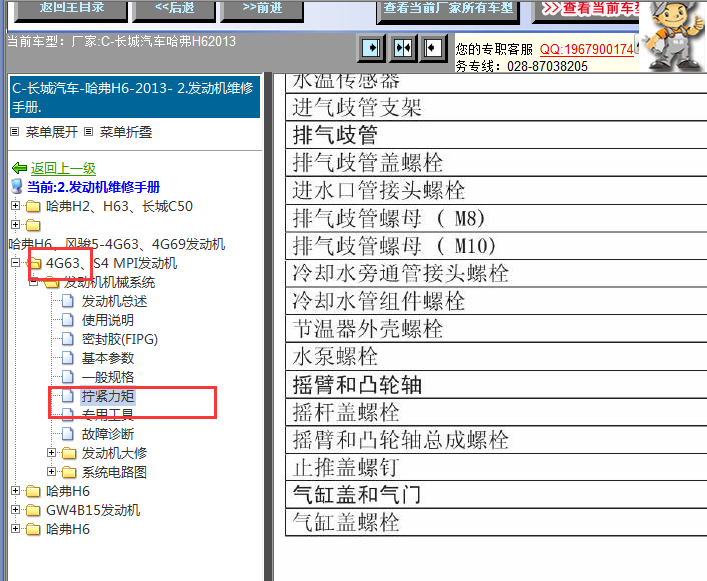
Task: Expand the 哈弗H6、风骏5-4G63、4G69发动机 node
Action: [x=15, y=224]
